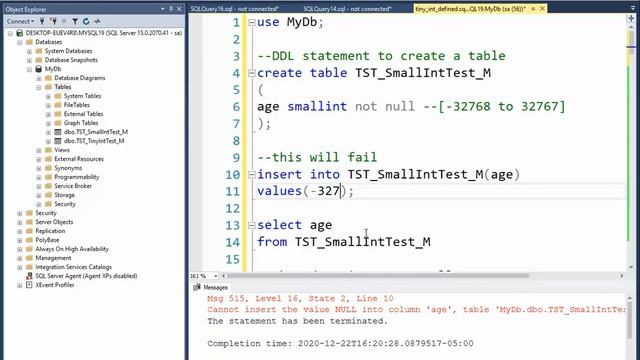
Task: Select the Storage folder icon
Action: click(48, 195)
